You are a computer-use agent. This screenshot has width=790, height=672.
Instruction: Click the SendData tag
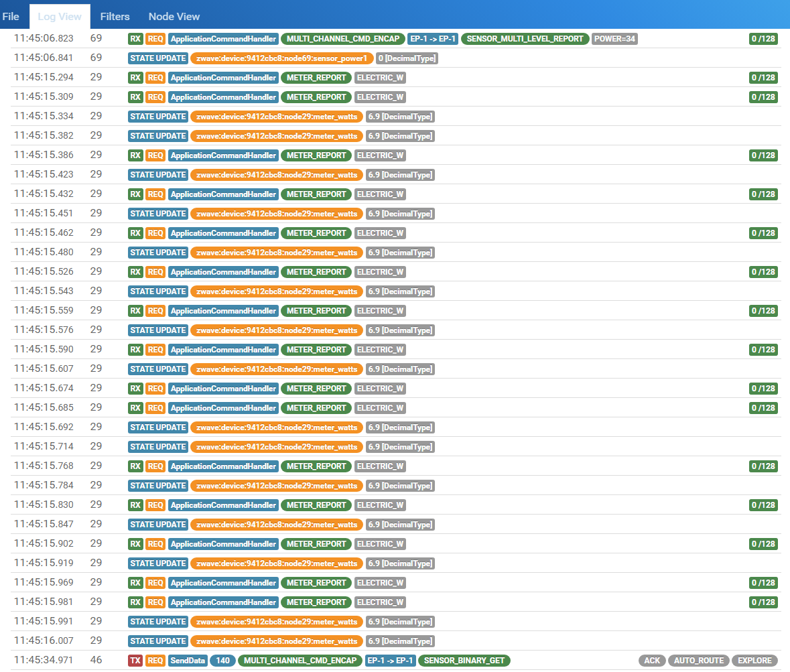[x=188, y=661]
